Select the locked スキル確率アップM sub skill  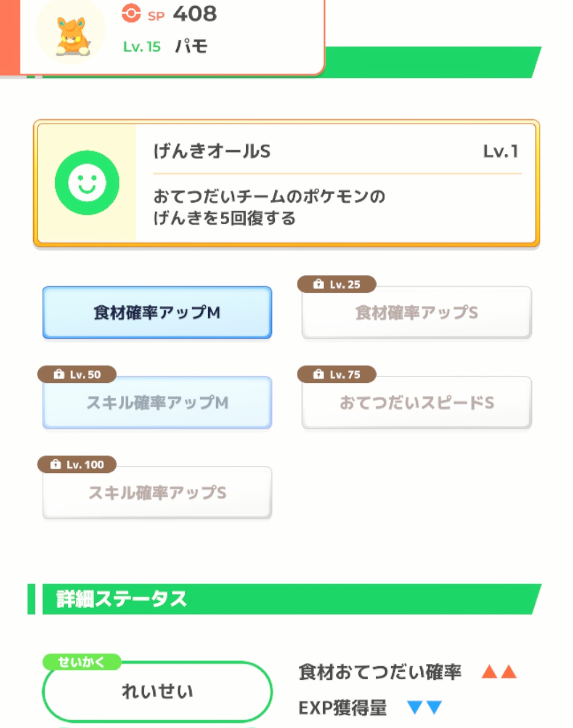(x=157, y=402)
